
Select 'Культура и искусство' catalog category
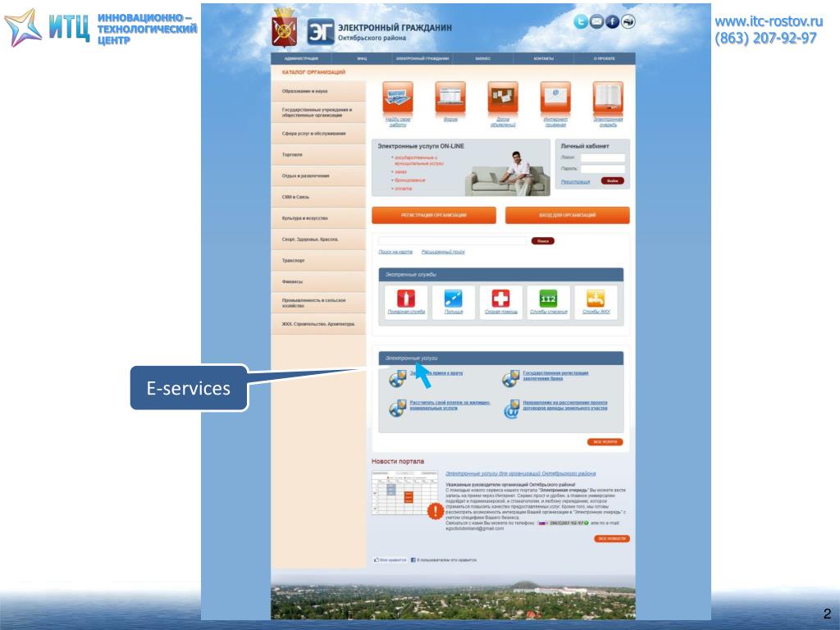[x=318, y=218]
